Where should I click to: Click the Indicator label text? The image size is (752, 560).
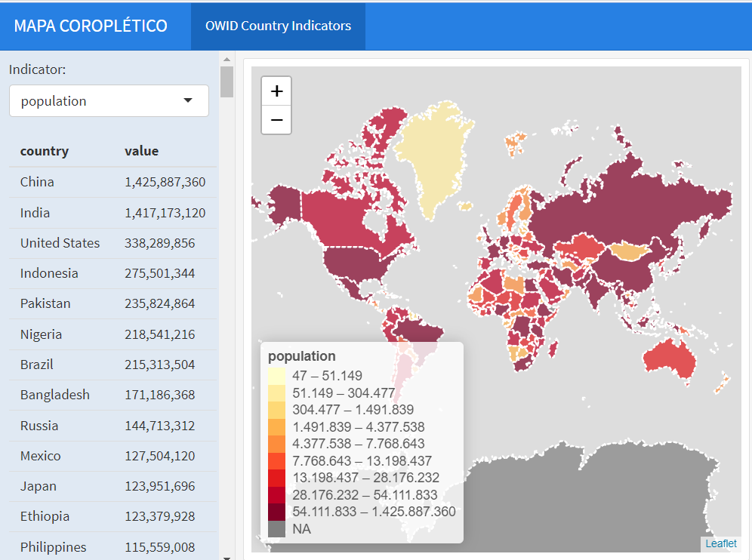tap(38, 69)
